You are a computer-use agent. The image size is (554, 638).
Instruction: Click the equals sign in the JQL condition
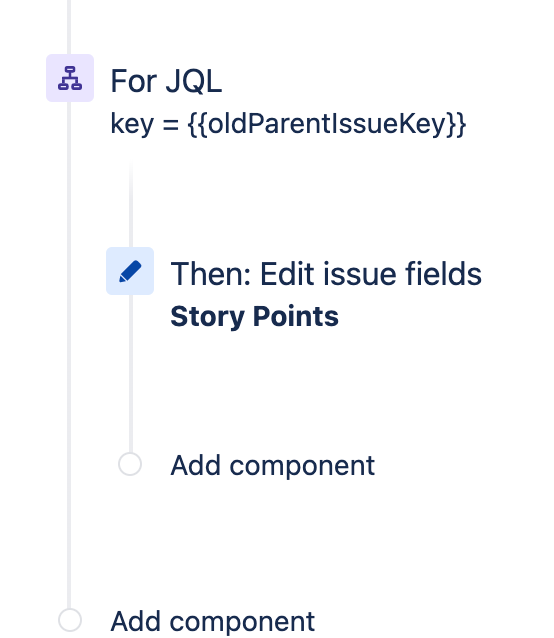click(x=171, y=125)
